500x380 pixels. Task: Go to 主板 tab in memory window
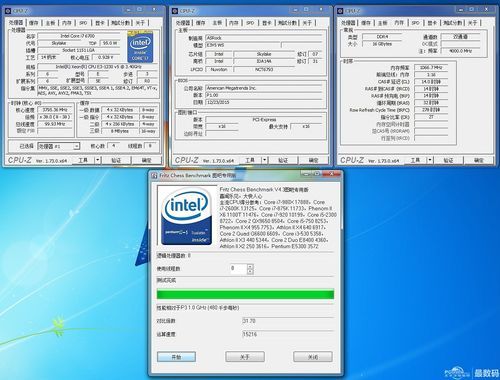[382, 23]
